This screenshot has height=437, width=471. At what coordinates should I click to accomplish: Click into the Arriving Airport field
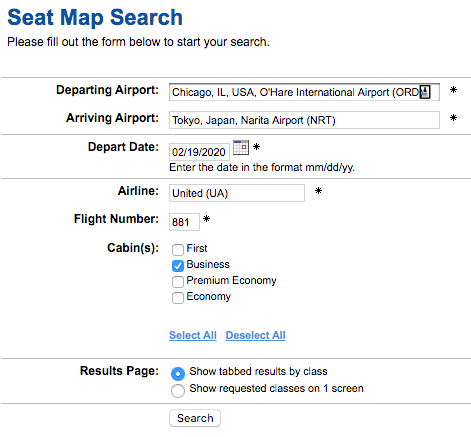304,120
